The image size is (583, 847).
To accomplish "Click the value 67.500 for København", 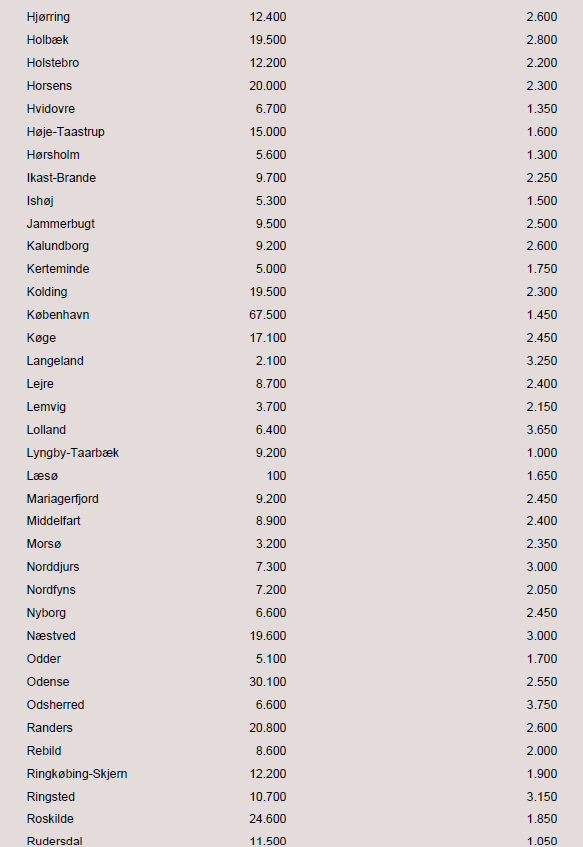I will click(268, 315).
